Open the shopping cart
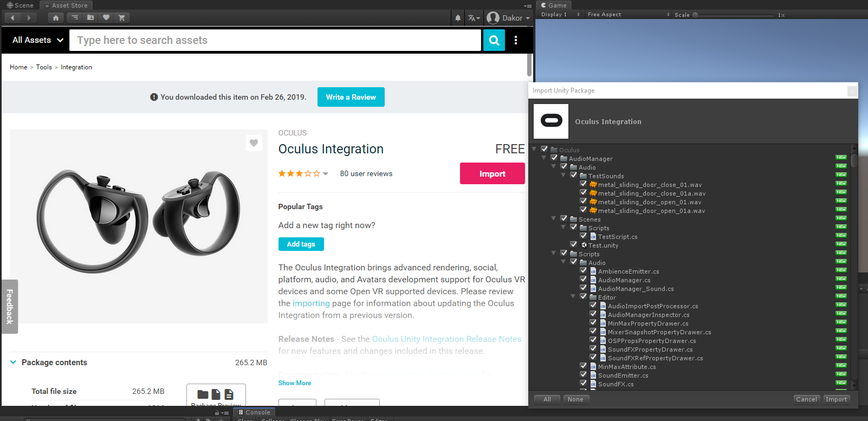Image resolution: width=868 pixels, height=421 pixels. tap(122, 18)
